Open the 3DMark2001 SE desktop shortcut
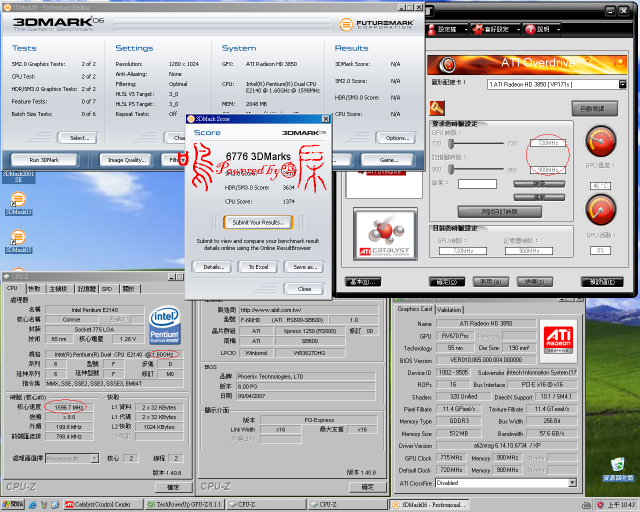 click(18, 177)
